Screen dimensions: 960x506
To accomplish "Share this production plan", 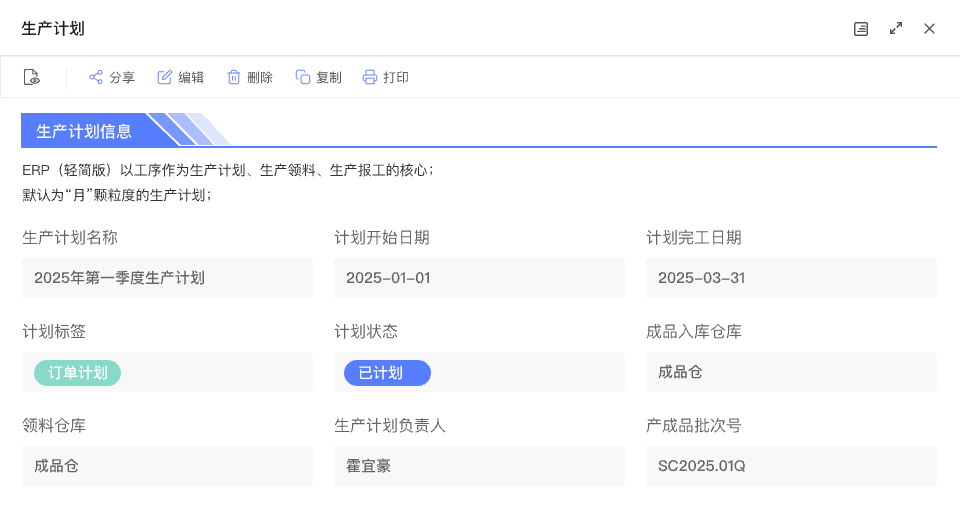I will click(x=111, y=77).
